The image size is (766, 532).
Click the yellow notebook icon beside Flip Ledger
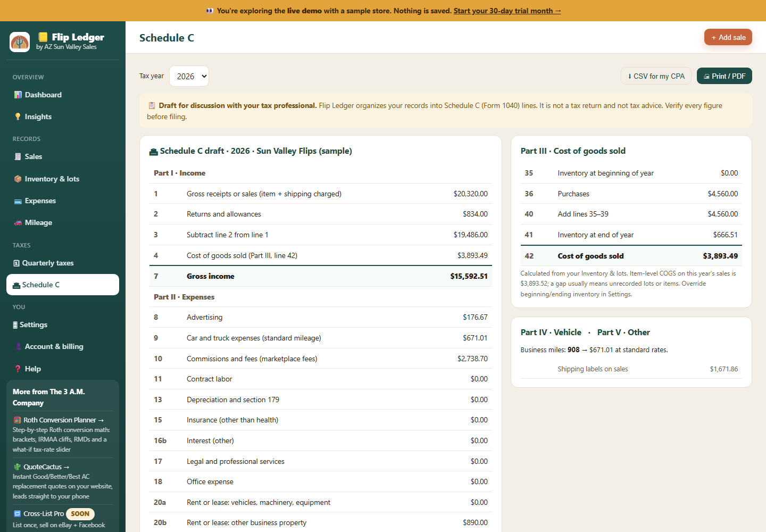click(x=43, y=37)
